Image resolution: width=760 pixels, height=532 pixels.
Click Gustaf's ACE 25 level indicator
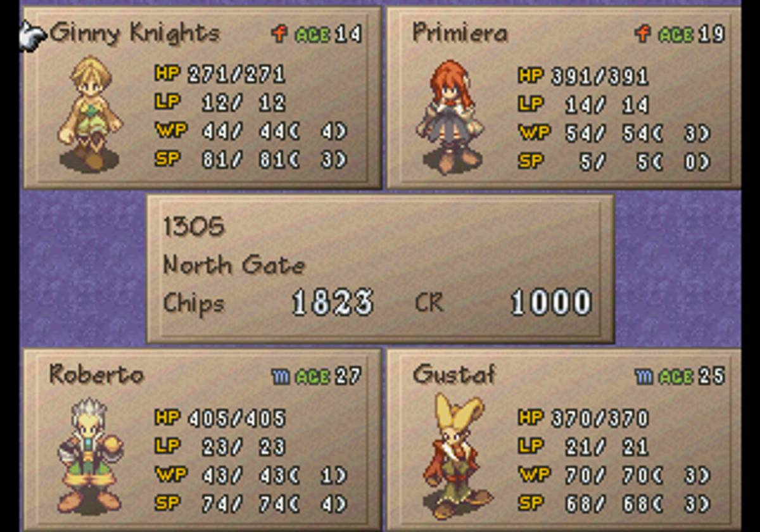[680, 376]
